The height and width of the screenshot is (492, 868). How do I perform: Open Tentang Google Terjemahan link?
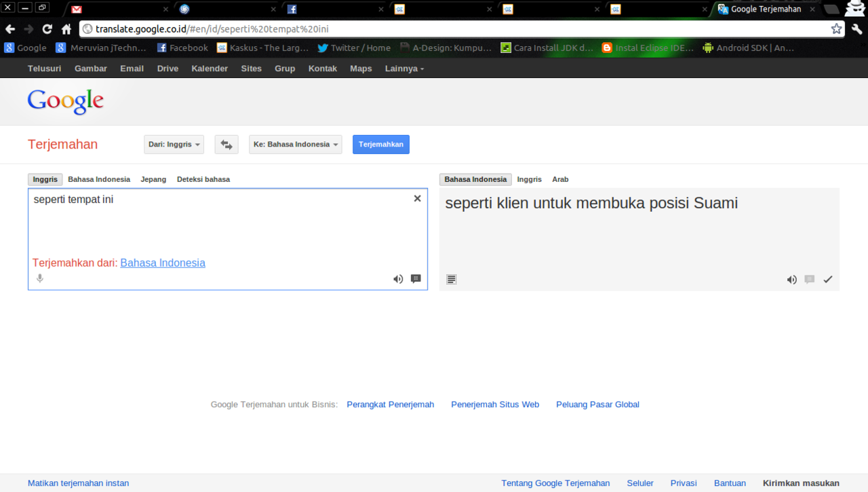coord(555,483)
